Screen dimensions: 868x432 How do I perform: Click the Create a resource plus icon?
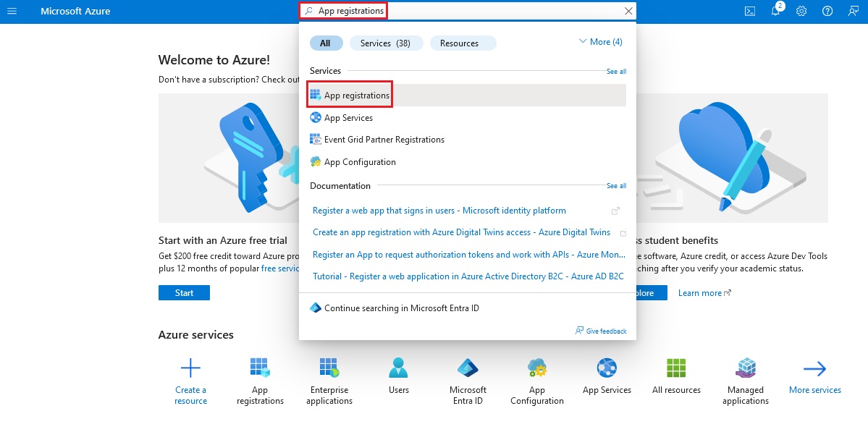(190, 368)
